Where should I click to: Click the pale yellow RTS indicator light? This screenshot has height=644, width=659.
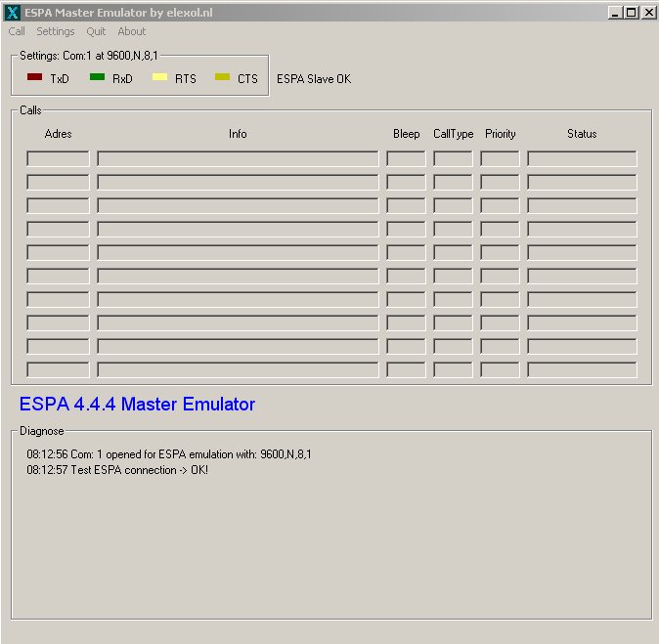pyautogui.click(x=159, y=77)
